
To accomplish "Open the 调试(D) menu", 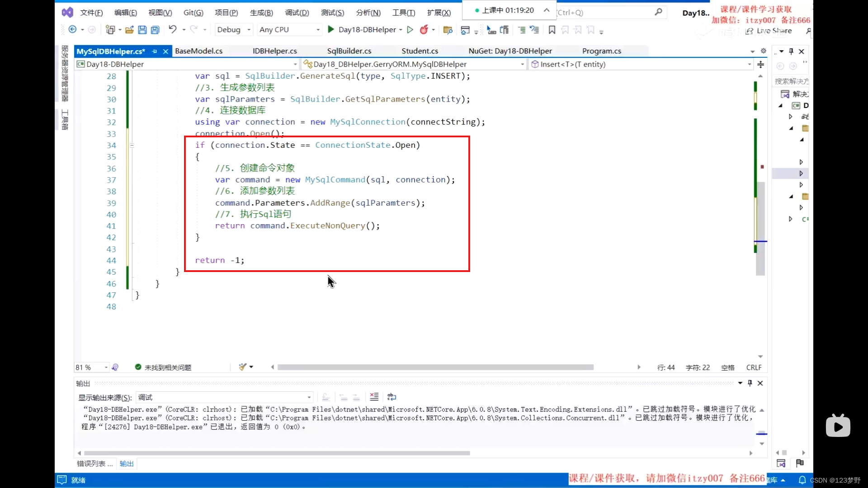I will [297, 13].
